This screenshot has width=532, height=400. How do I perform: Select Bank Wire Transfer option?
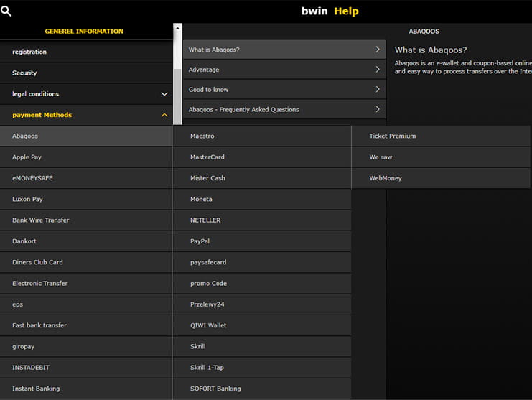point(86,220)
